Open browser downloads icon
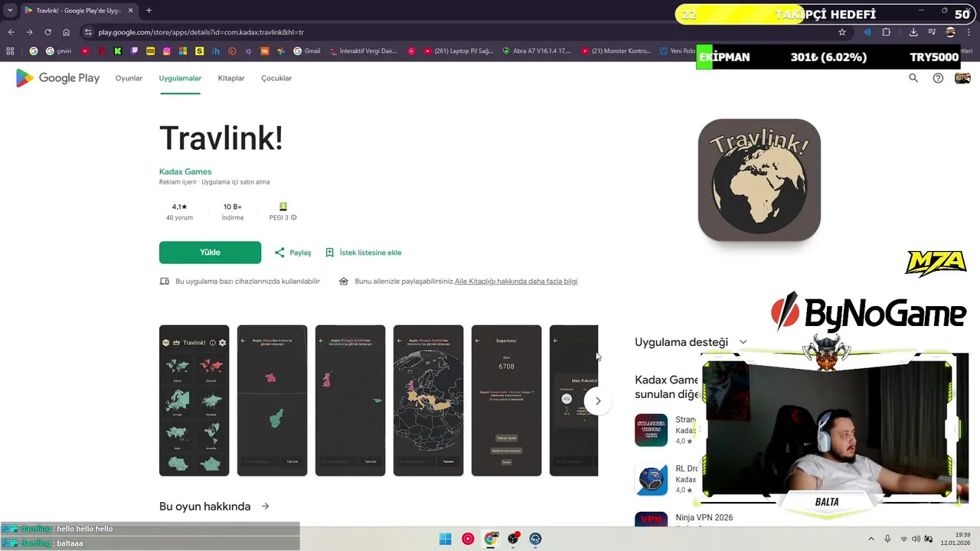Screen dimensions: 980x551 [913, 32]
